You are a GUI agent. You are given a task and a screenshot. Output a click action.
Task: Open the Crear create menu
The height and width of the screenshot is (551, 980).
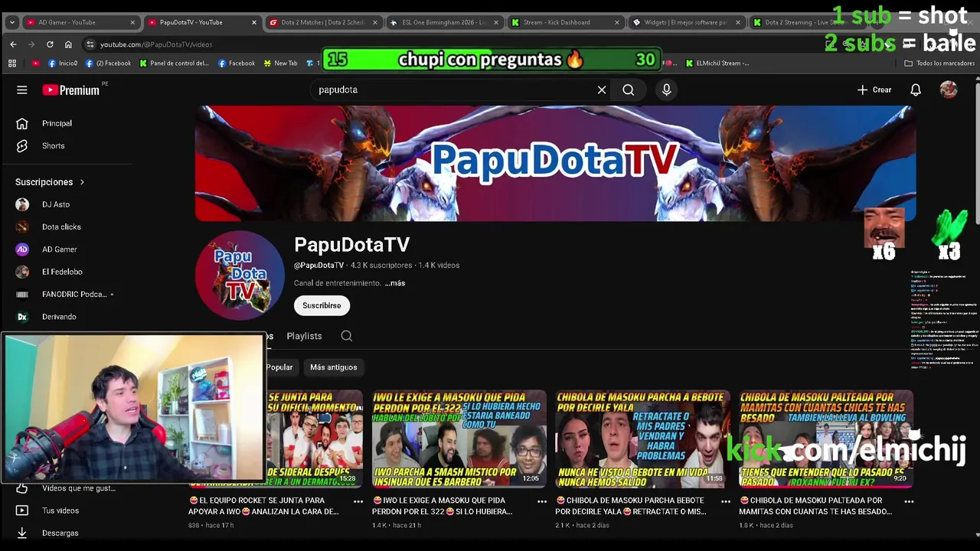[874, 90]
